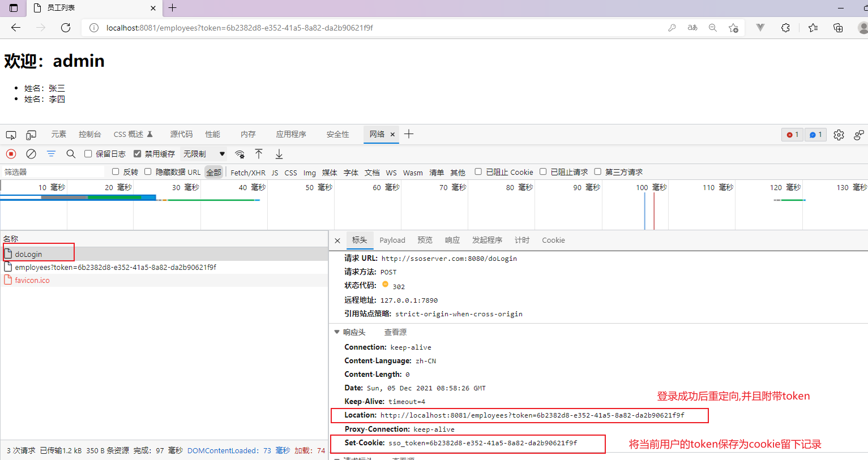Click the site information icon in address bar
The height and width of the screenshot is (460, 868).
tap(94, 28)
